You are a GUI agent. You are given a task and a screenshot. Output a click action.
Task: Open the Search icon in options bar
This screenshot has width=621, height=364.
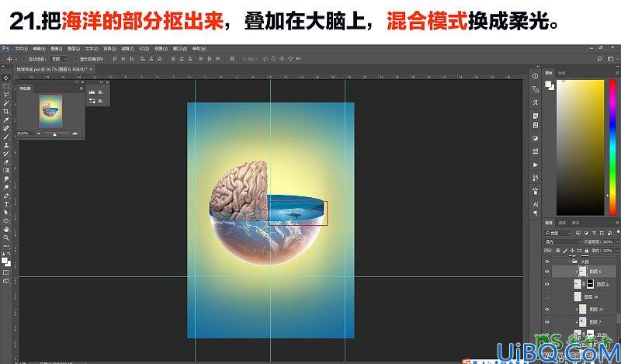(599, 59)
